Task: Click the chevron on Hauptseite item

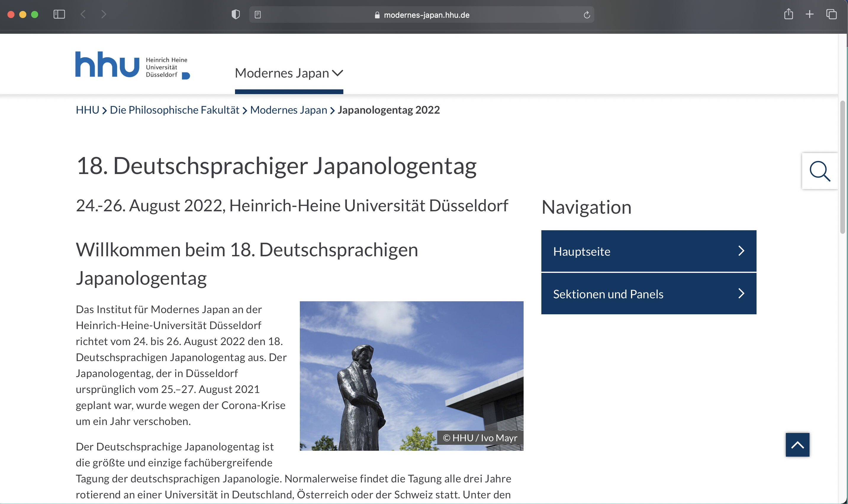Action: tap(741, 251)
